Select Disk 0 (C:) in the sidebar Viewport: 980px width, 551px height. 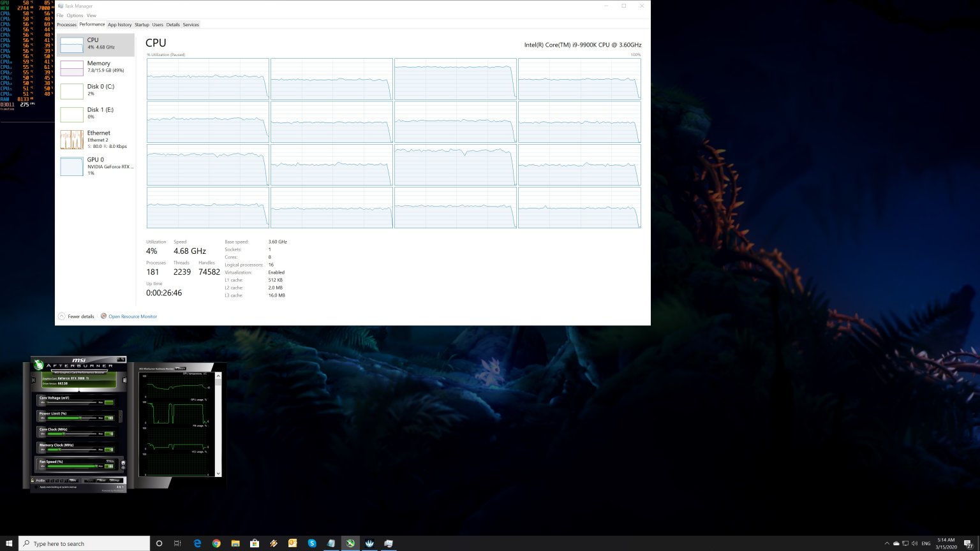96,89
